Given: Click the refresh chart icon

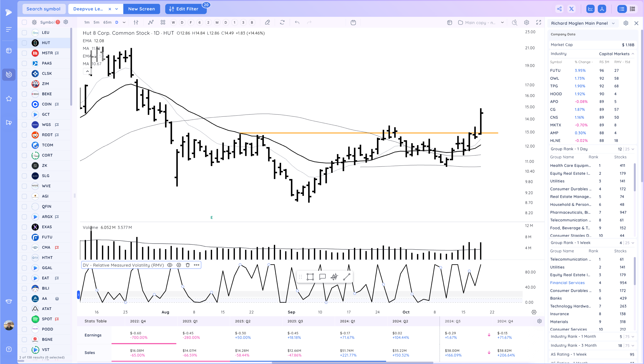Looking at the screenshot, I should (282, 23).
